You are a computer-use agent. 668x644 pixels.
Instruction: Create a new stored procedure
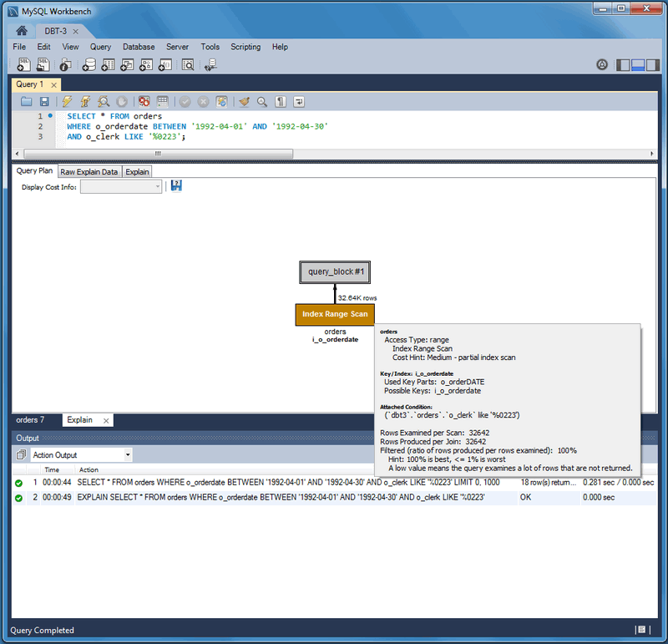146,65
